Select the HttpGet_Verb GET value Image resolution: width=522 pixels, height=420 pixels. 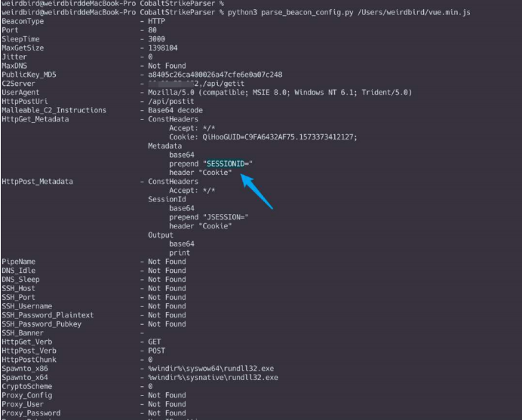(155, 342)
